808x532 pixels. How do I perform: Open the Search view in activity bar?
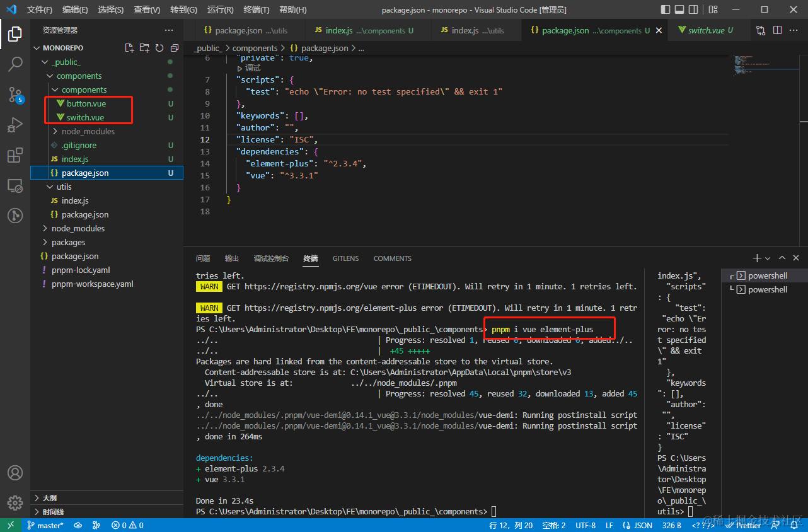[15, 64]
